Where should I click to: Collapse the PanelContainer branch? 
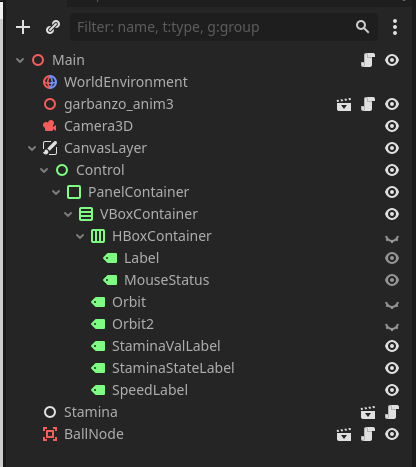(56, 192)
